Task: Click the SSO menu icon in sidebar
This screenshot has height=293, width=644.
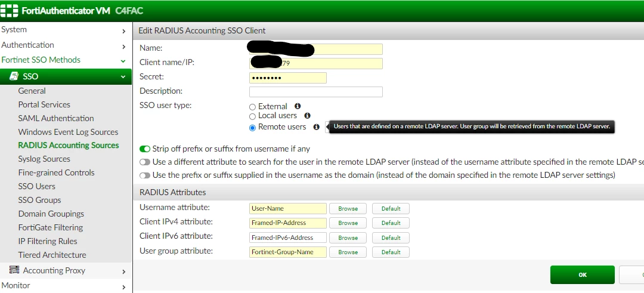Action: point(14,76)
